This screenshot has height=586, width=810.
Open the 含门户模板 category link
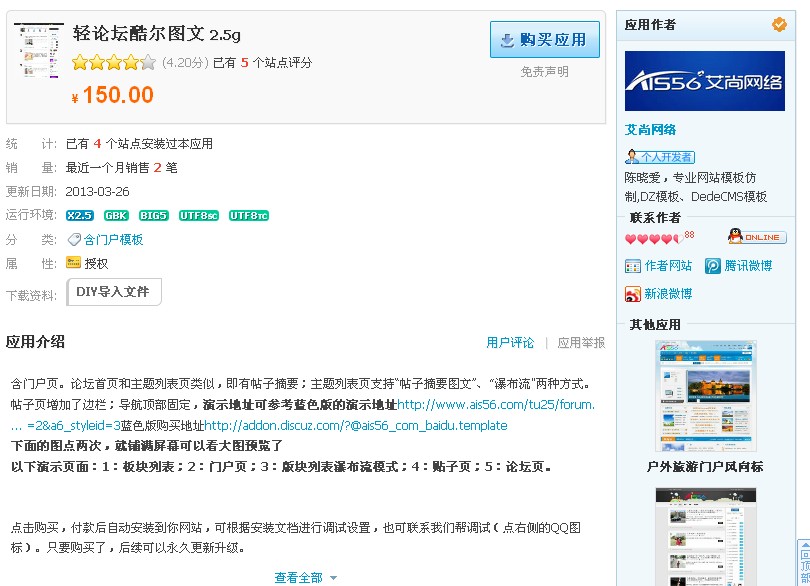(113, 240)
